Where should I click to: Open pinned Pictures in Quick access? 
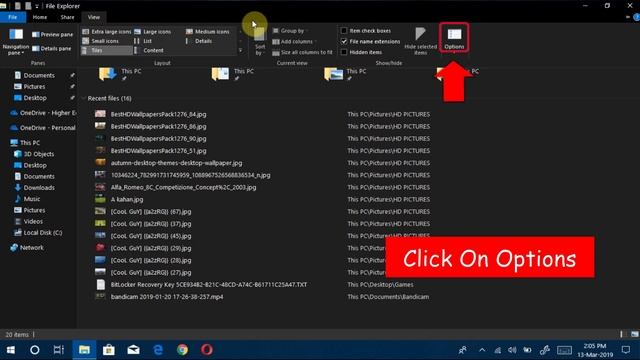pos(34,87)
